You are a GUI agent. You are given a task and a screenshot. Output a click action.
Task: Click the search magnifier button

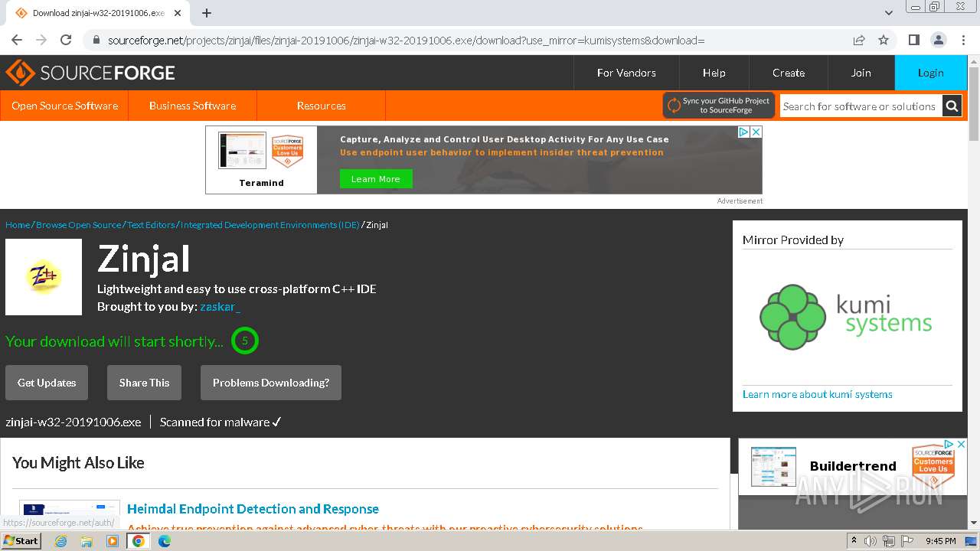[x=952, y=106]
